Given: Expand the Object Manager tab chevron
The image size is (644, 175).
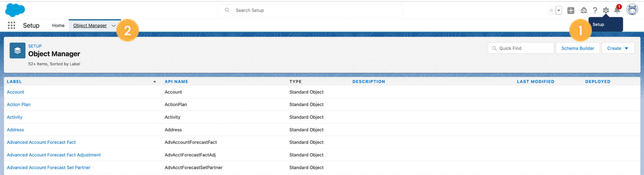Looking at the screenshot, I should (113, 26).
